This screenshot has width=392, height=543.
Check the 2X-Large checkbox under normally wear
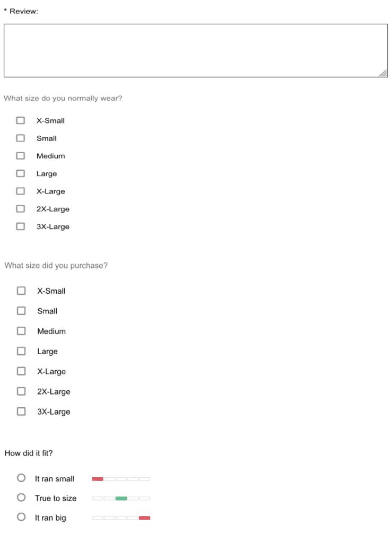pyautogui.click(x=21, y=209)
